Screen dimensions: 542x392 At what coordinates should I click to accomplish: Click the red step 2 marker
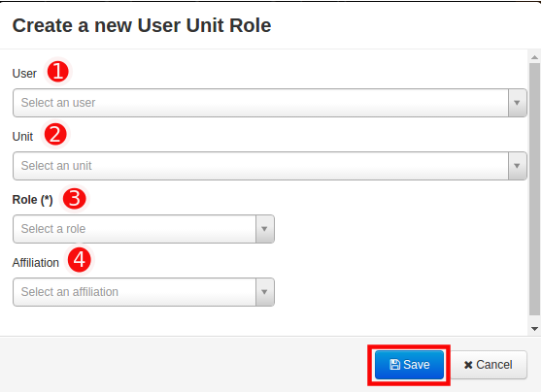tap(55, 134)
